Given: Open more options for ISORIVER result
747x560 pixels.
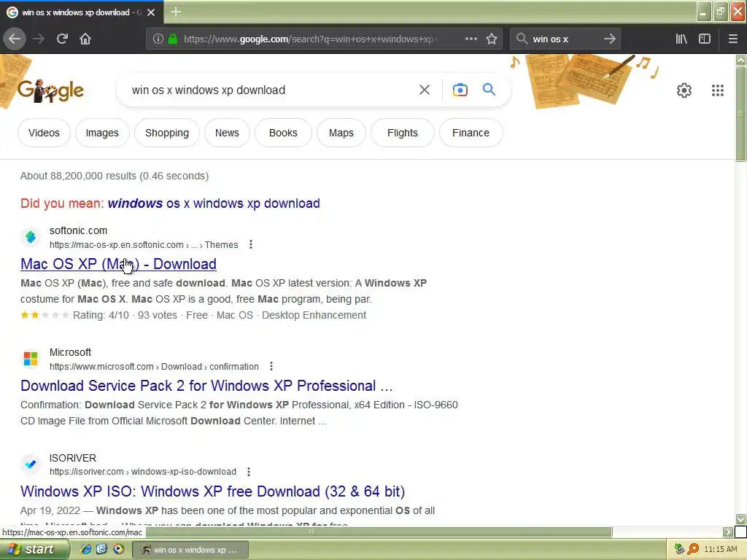Looking at the screenshot, I should (x=249, y=472).
